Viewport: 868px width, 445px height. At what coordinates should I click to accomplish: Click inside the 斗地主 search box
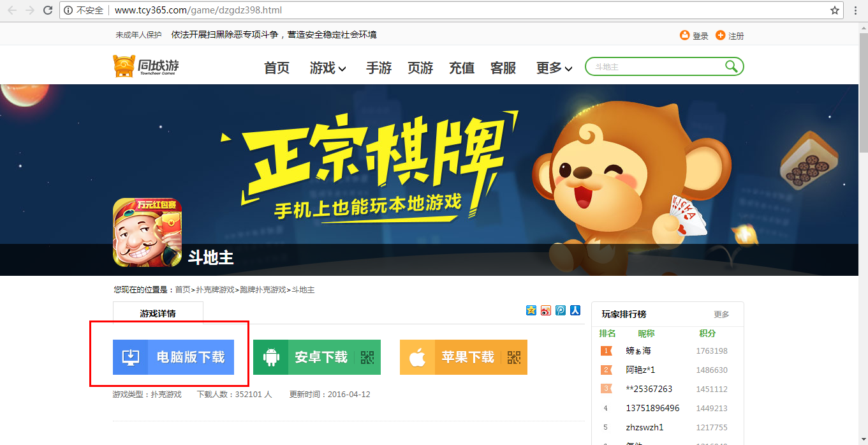pyautogui.click(x=651, y=66)
